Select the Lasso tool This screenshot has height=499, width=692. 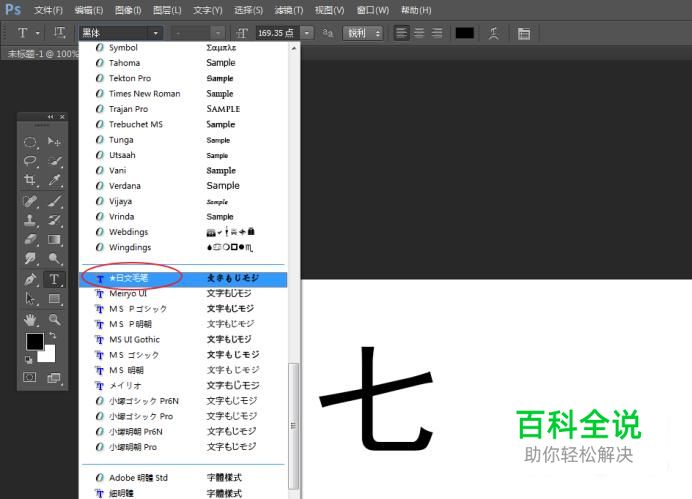30,161
